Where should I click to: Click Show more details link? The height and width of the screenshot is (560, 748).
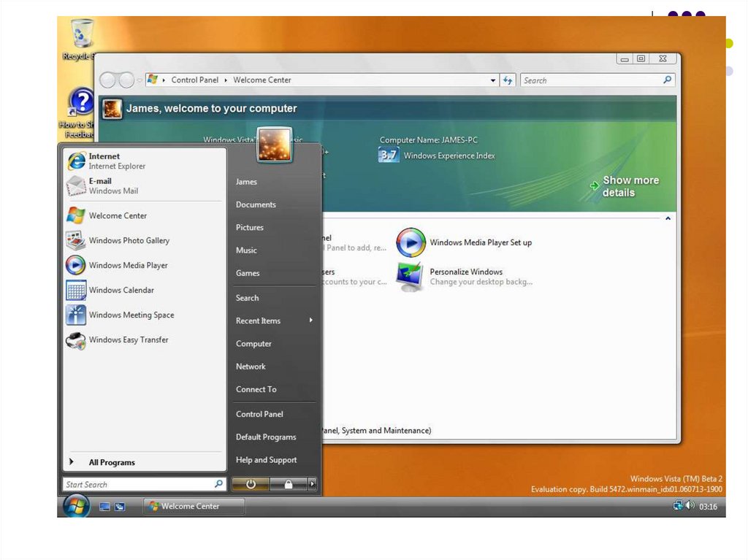coord(625,186)
